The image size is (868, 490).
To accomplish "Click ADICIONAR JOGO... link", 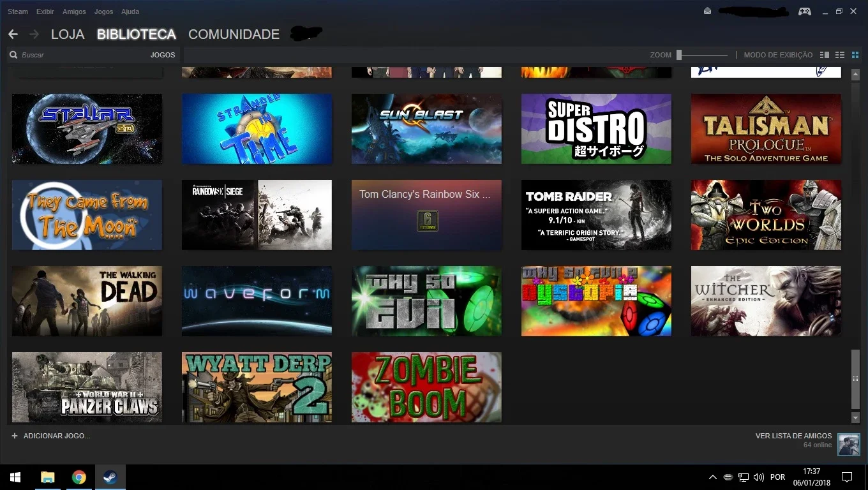I will 57,436.
